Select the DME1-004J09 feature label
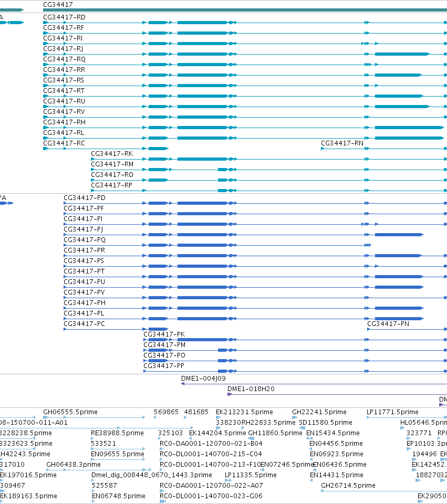 pos(203,379)
